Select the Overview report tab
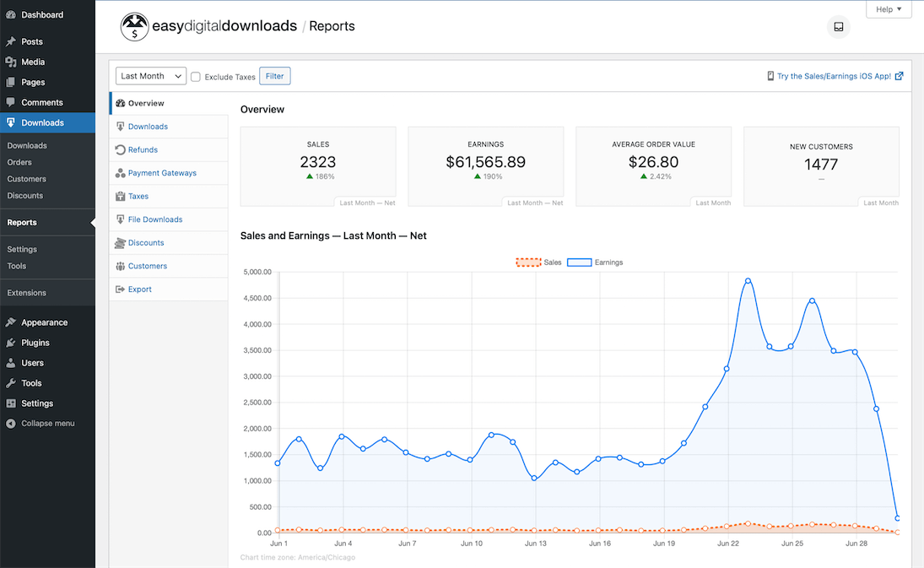 pos(169,103)
